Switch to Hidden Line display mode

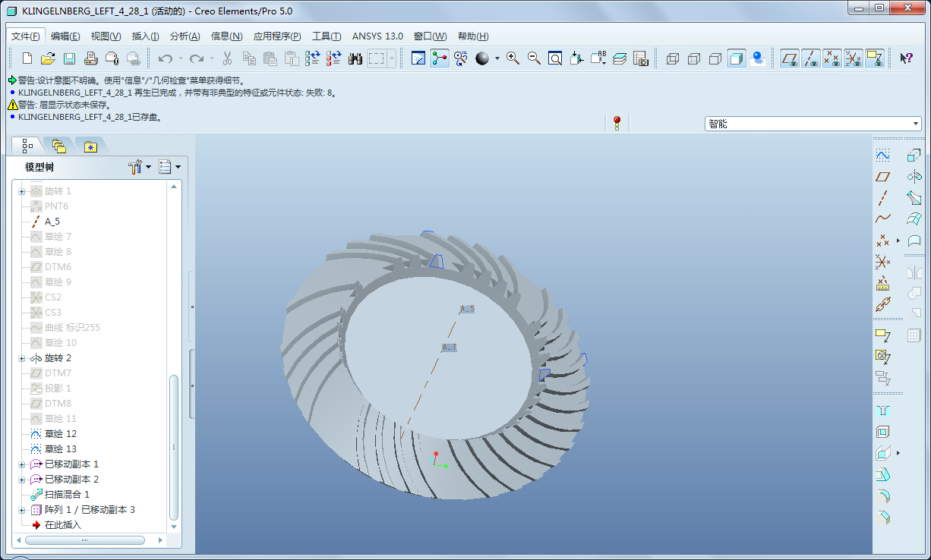[x=693, y=58]
